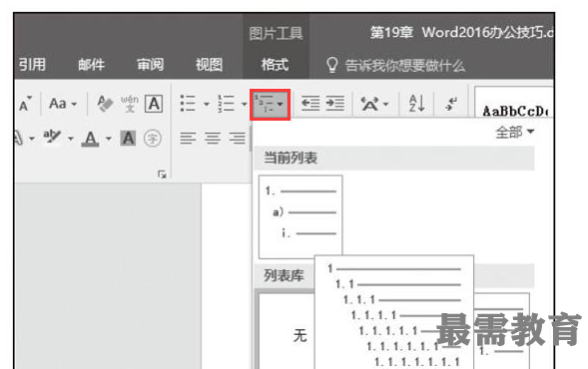The width and height of the screenshot is (588, 369).
Task: Open the 邮件 ribbon tab
Action: click(x=91, y=65)
